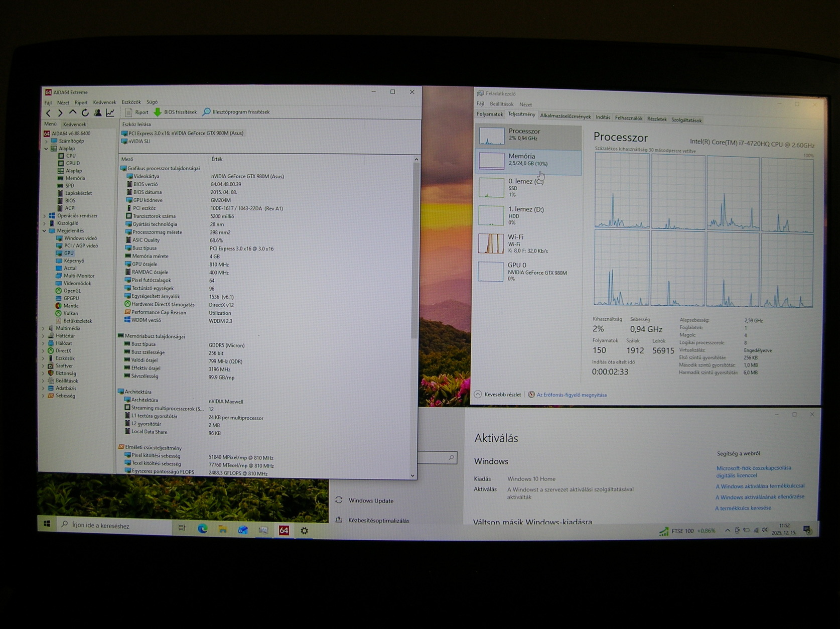Open the Súgó menu in AIDA64
Viewport: 840px width, 629px height.
152,102
